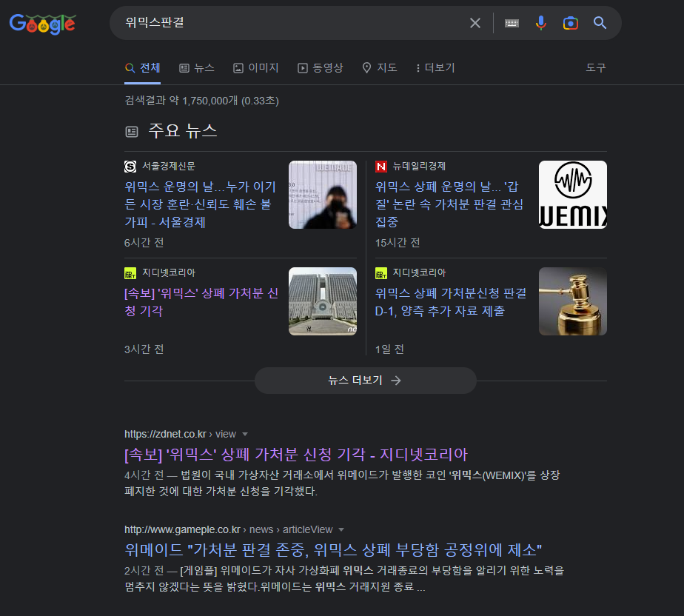
Task: Click the 뉴데일리경제 source icon
Action: click(x=380, y=166)
